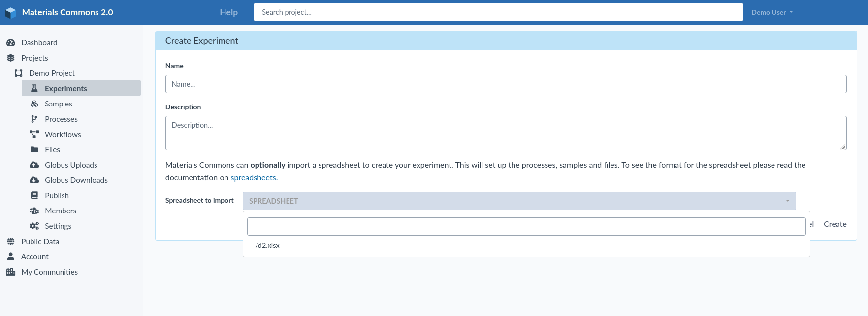Click the Files folder icon
Screen dimensions: 868x316
click(x=34, y=150)
